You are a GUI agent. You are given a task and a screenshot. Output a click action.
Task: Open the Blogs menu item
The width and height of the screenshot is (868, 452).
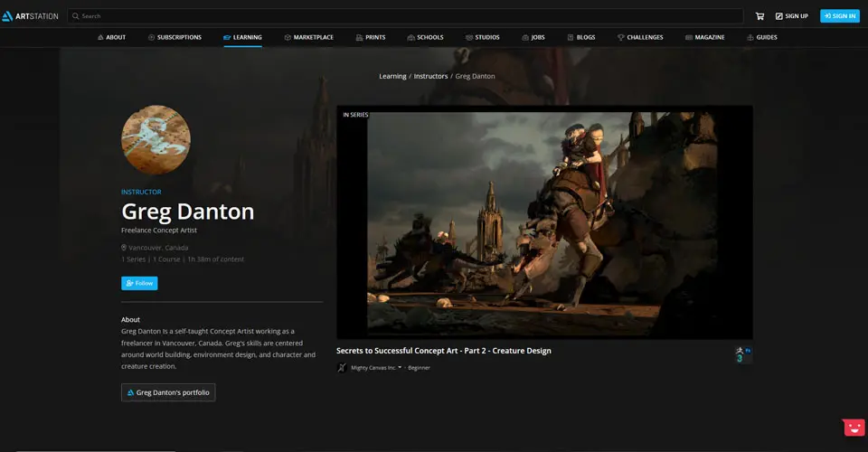point(581,37)
